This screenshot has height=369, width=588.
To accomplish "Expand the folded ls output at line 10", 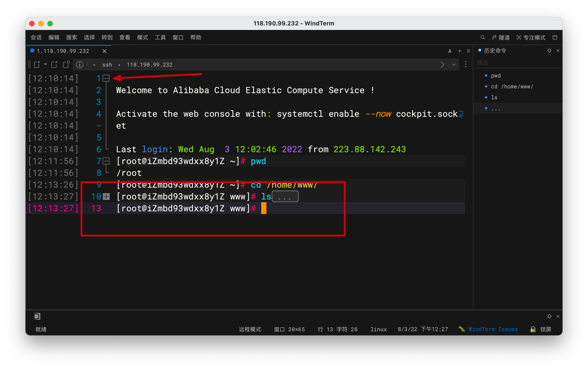I will click(106, 197).
